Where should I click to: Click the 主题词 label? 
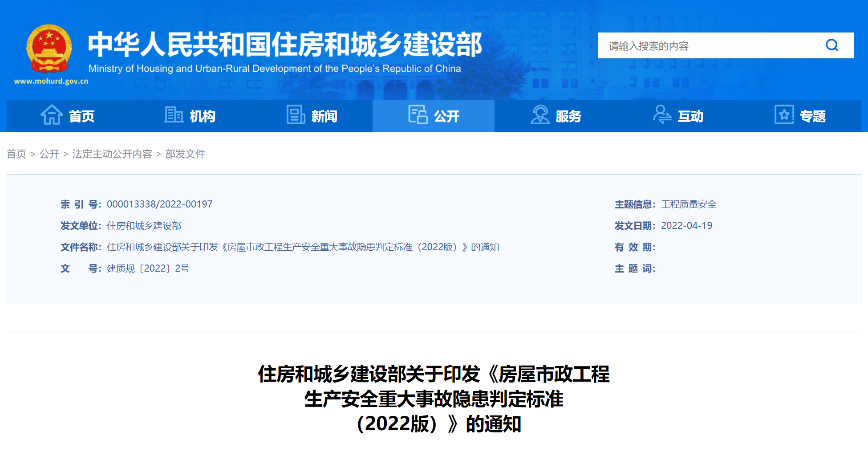coord(635,269)
